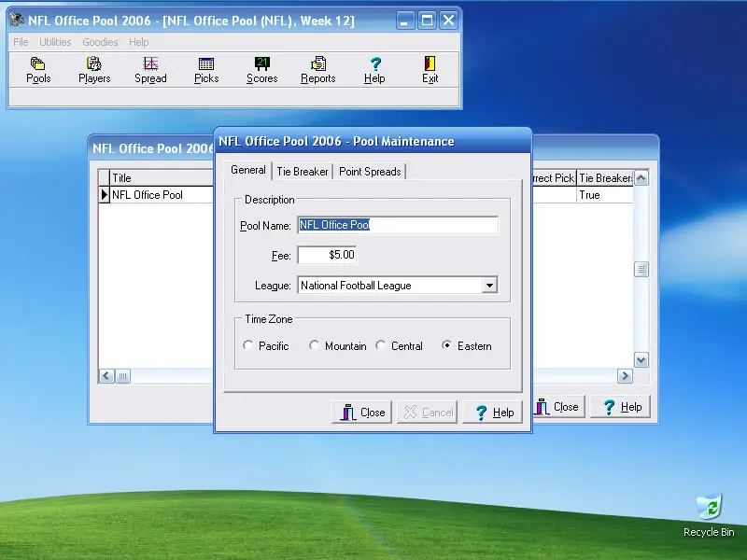Select the Central time zone
Viewport: 747px width, 560px height.
coord(399,345)
